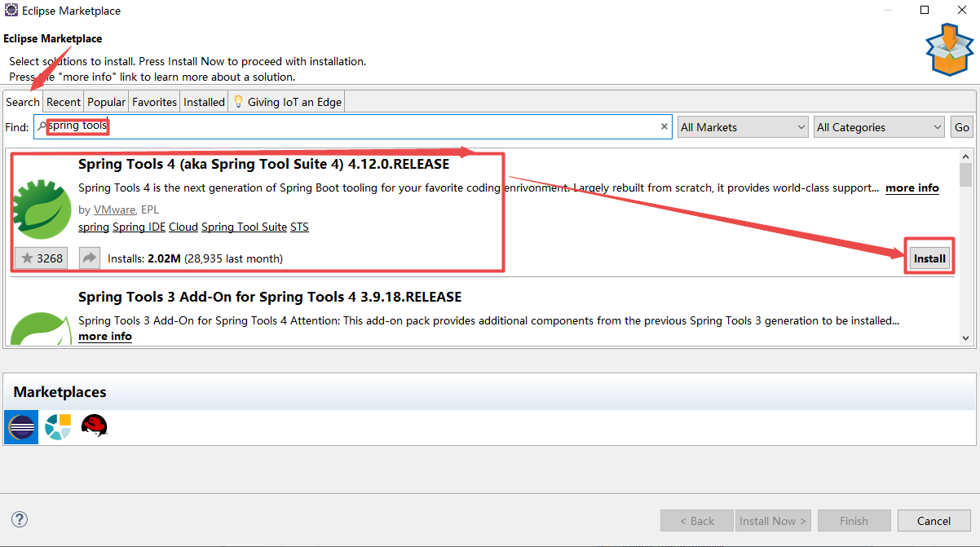Click the Spring Tool Suite tag link

(244, 227)
